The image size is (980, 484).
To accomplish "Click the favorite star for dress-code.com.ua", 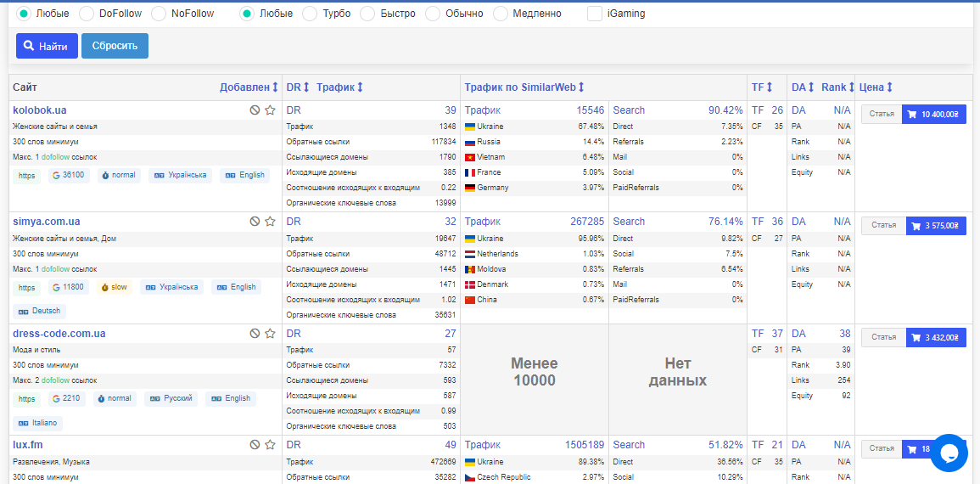I will [270, 334].
